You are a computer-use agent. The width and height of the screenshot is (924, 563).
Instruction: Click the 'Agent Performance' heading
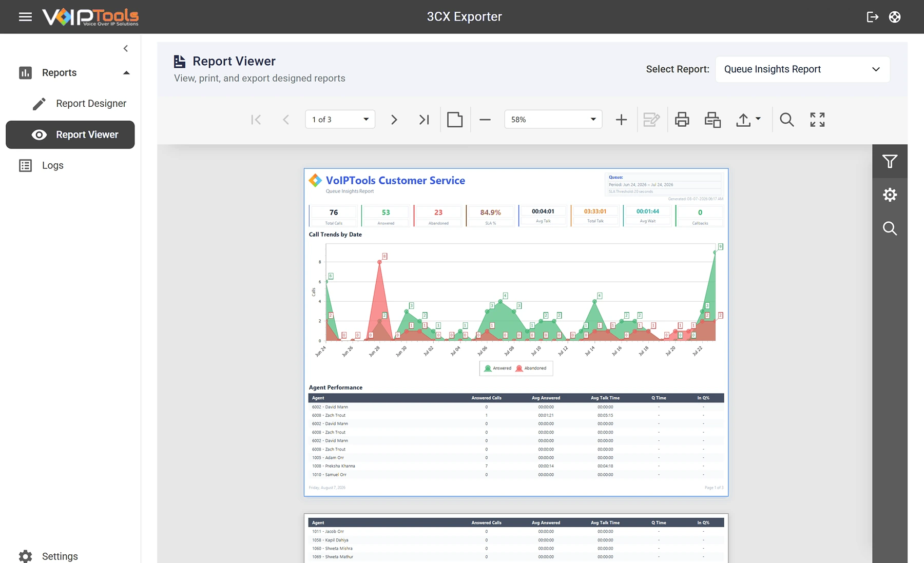(x=336, y=387)
